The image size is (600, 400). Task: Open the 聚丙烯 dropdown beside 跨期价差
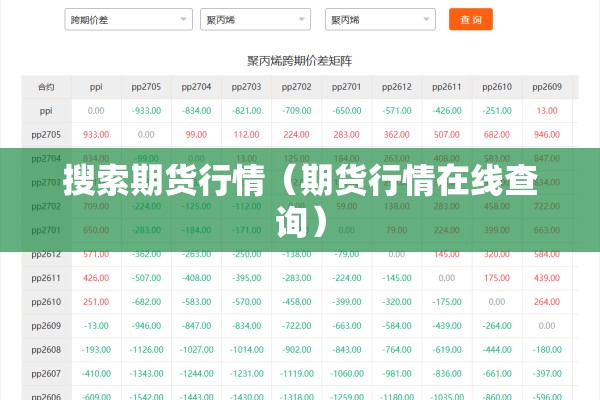255,20
